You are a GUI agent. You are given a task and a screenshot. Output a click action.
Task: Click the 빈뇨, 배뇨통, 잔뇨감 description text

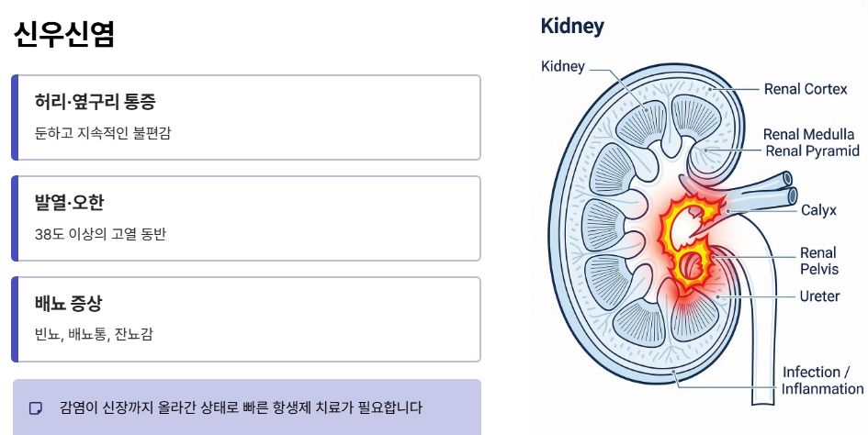(94, 335)
